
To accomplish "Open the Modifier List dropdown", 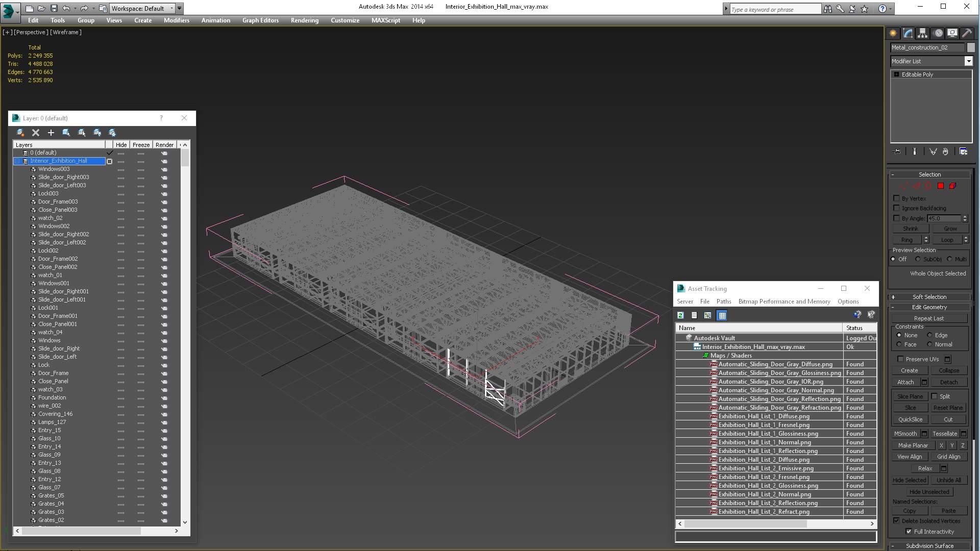I will click(x=968, y=61).
